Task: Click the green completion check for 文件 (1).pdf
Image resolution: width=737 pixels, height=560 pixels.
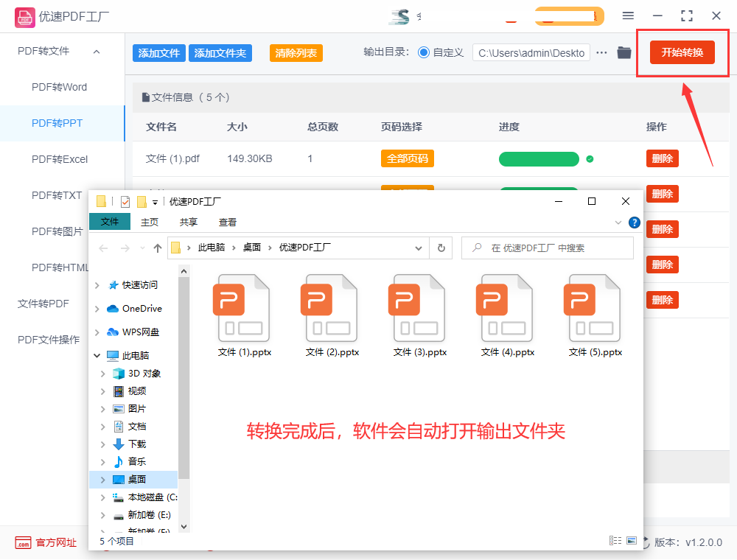Action: 590,159
